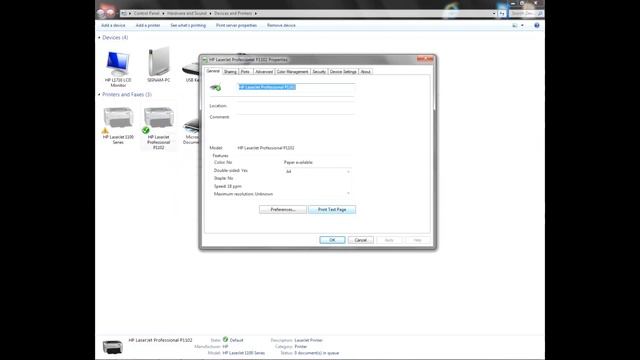Click the Comment input field
The image size is (640, 360).
296,127
